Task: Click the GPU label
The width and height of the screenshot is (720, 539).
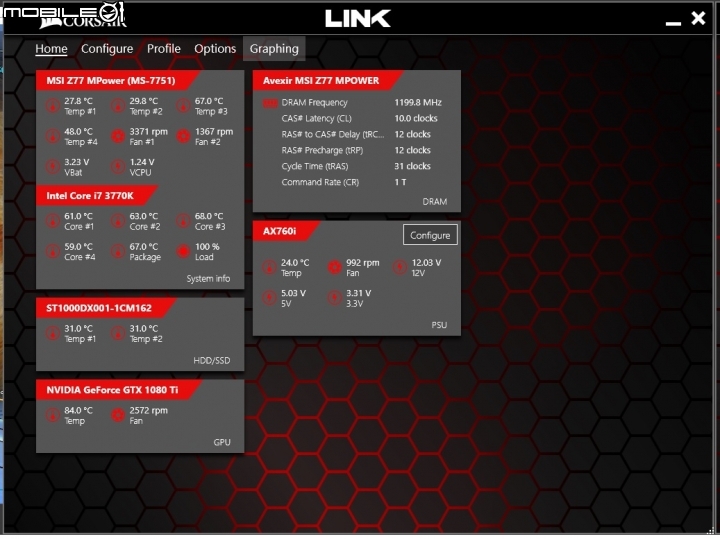Action: click(x=222, y=443)
